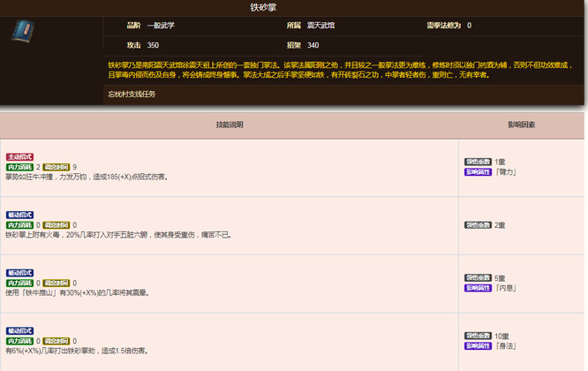Image resolution: width=588 pixels, height=371 pixels.
Task: Click the 一般武学 rank value
Action: pos(161,26)
